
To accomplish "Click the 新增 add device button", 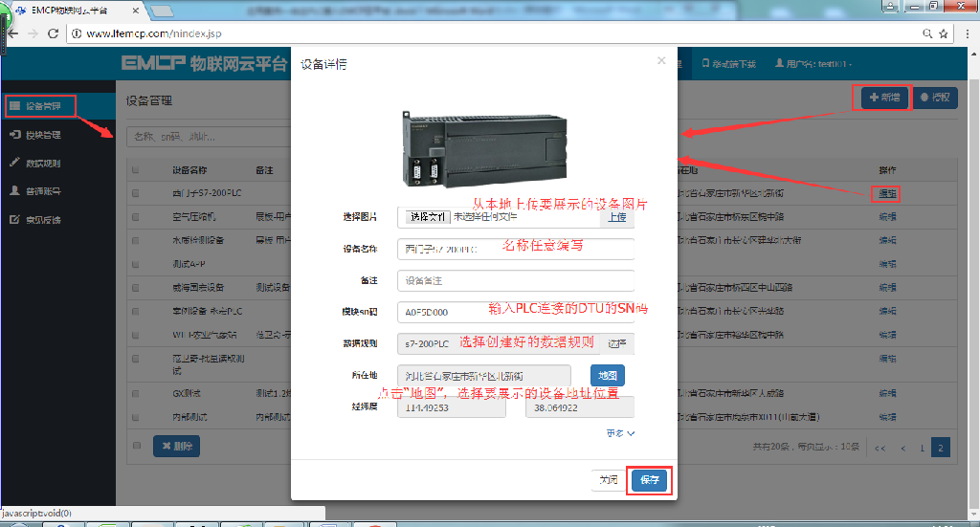I will click(884, 98).
